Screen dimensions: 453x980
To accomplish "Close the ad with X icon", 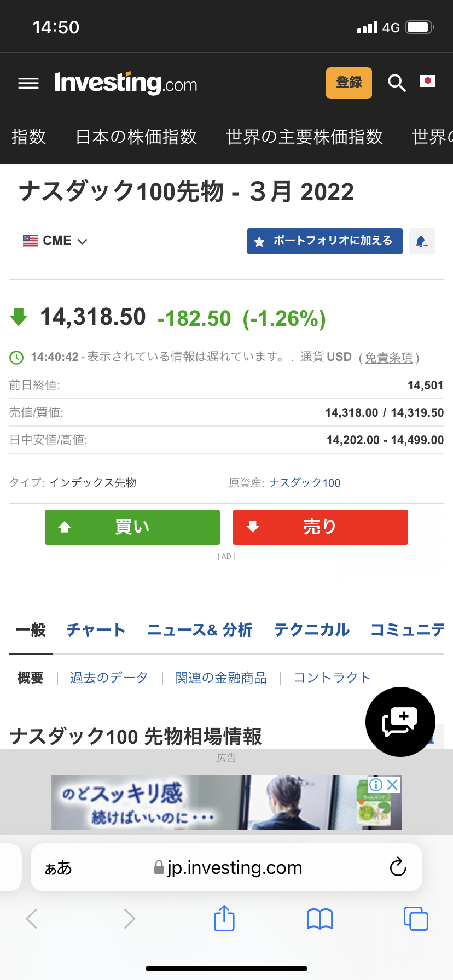I will pyautogui.click(x=392, y=785).
